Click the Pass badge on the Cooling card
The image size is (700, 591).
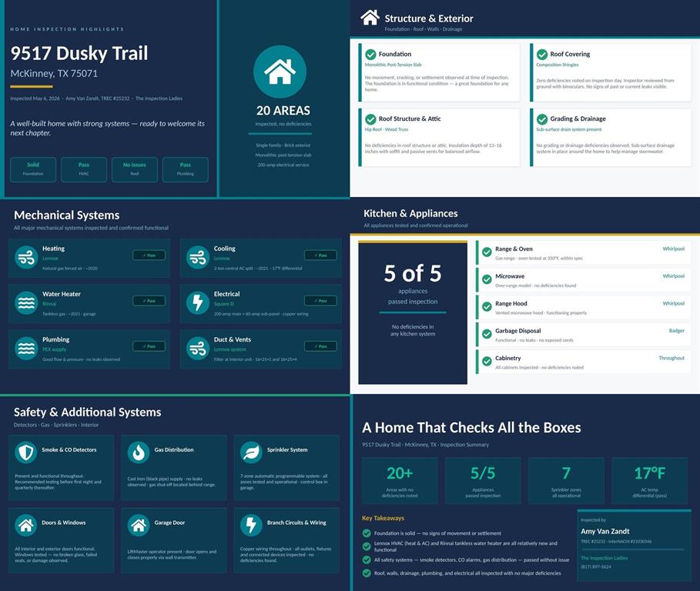tap(320, 255)
